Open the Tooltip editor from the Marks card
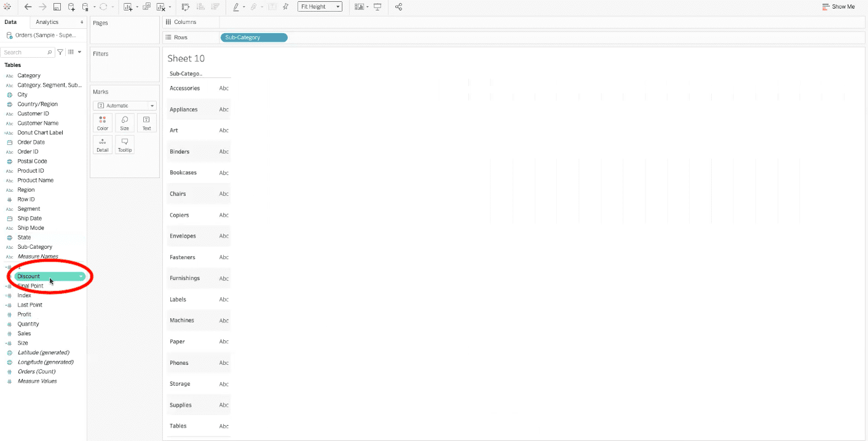 (124, 144)
